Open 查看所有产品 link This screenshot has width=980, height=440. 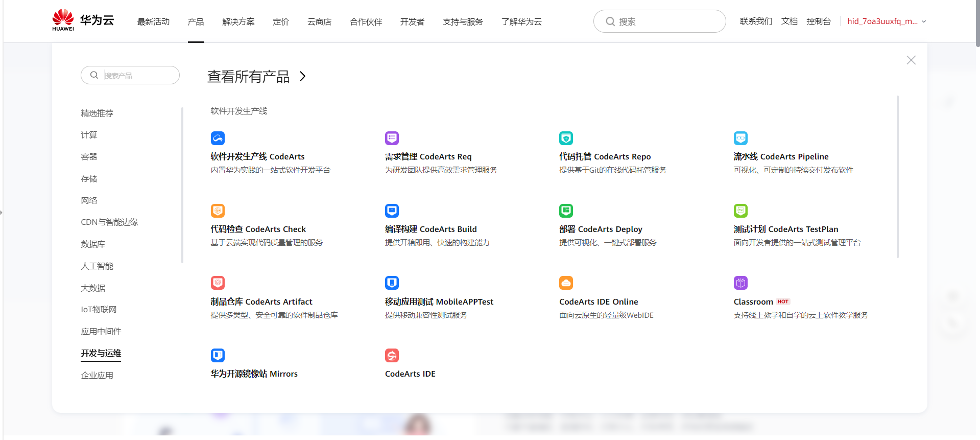249,76
